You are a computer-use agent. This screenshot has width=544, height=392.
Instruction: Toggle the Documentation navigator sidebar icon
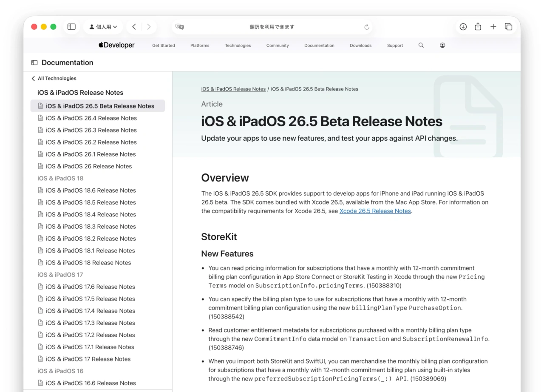[x=34, y=62]
